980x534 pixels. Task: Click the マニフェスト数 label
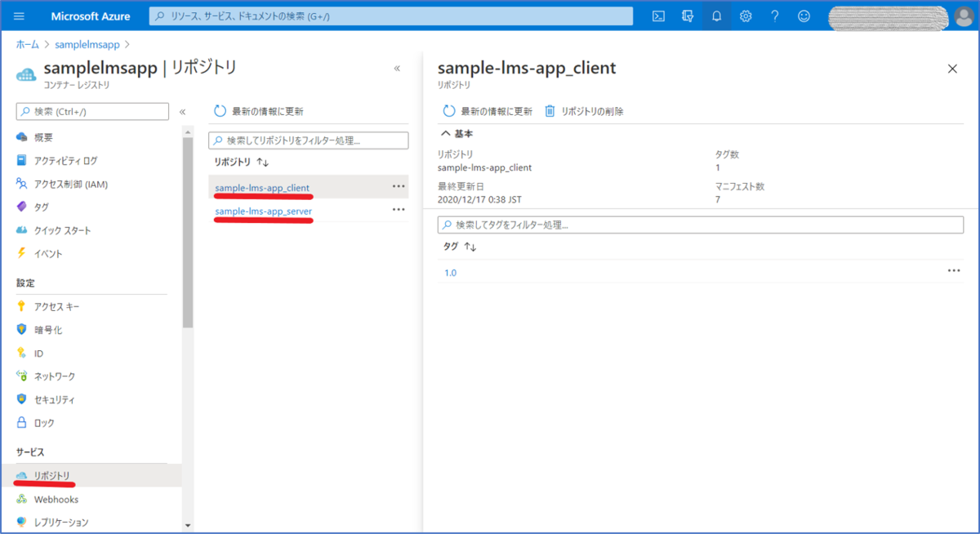740,186
